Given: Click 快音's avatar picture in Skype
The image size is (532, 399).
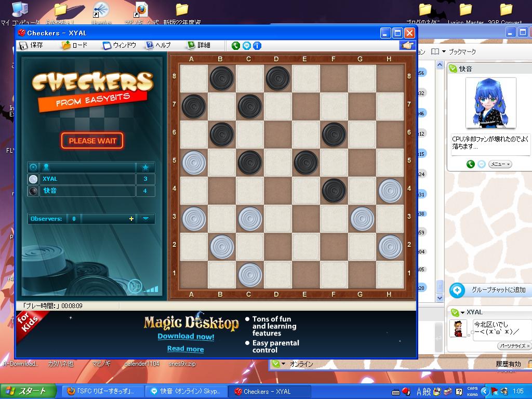Looking at the screenshot, I should pyautogui.click(x=490, y=103).
